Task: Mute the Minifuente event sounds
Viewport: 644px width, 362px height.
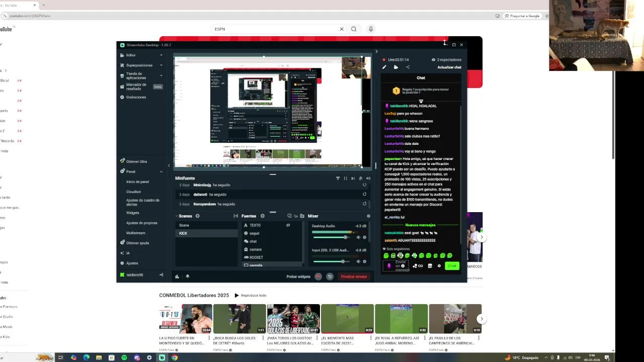Action: click(x=368, y=178)
